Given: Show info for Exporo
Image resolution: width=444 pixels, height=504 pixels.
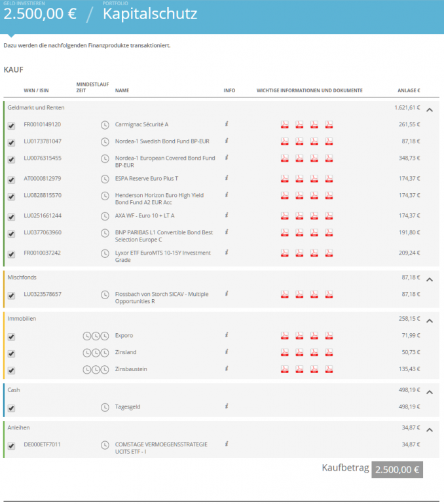Looking at the screenshot, I should (227, 335).
